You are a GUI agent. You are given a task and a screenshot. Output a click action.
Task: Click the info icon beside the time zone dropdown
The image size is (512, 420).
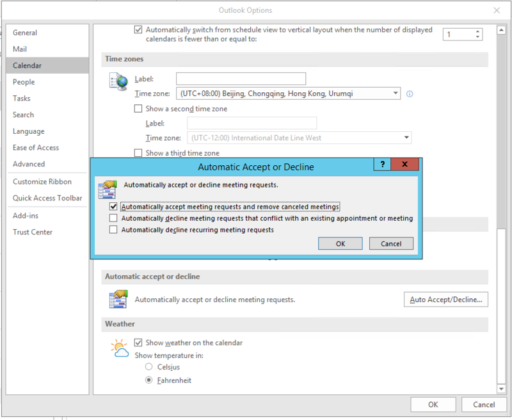pyautogui.click(x=409, y=93)
